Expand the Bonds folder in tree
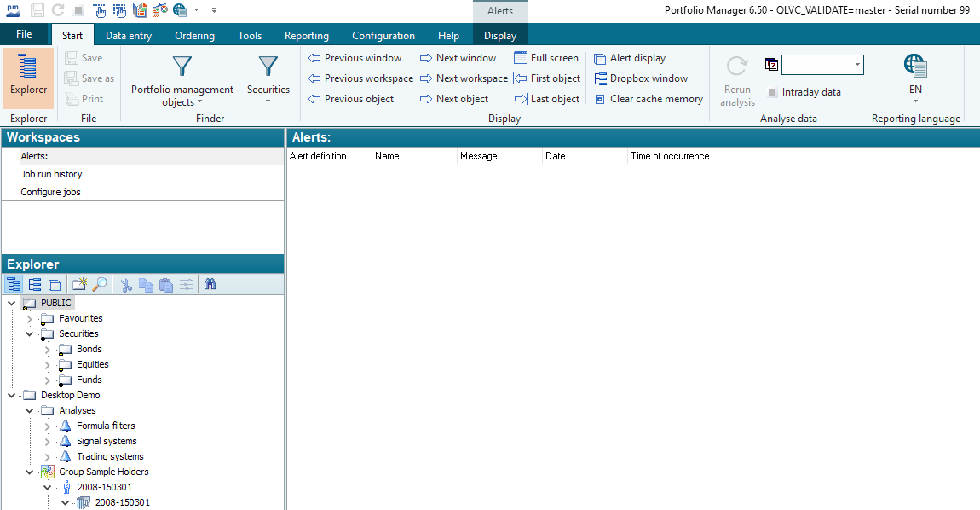 pyautogui.click(x=48, y=350)
